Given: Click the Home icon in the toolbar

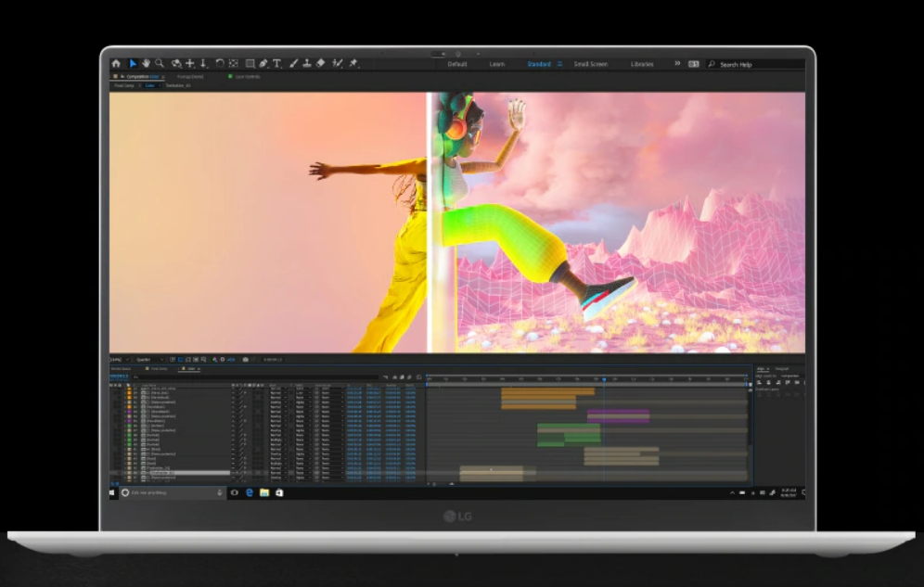Looking at the screenshot, I should click(x=116, y=64).
